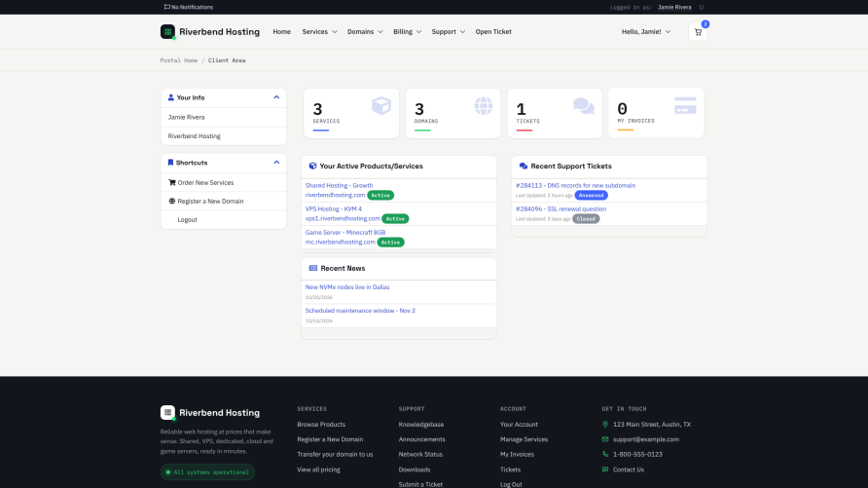
Task: Click the Portal Home breadcrumb
Action: point(179,60)
